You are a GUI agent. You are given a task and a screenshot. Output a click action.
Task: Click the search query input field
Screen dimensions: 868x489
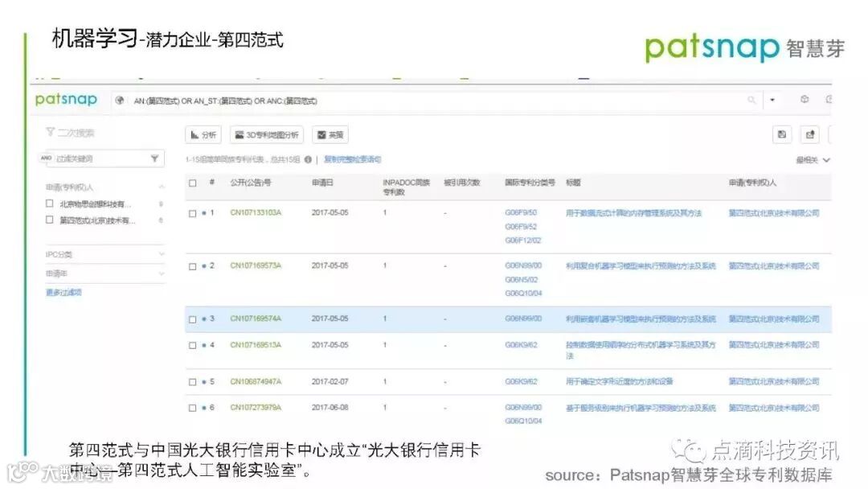click(437, 101)
